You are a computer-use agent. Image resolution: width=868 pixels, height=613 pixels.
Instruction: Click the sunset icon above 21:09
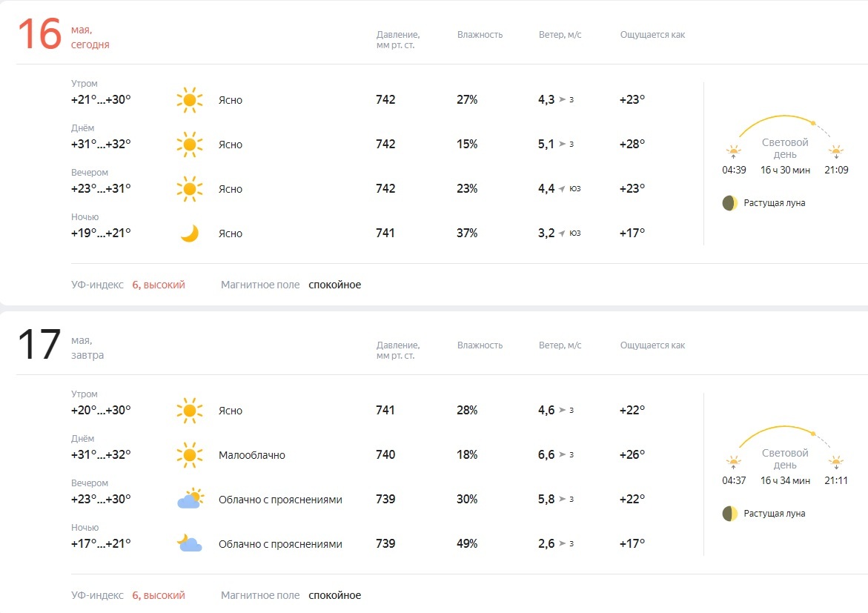836,152
